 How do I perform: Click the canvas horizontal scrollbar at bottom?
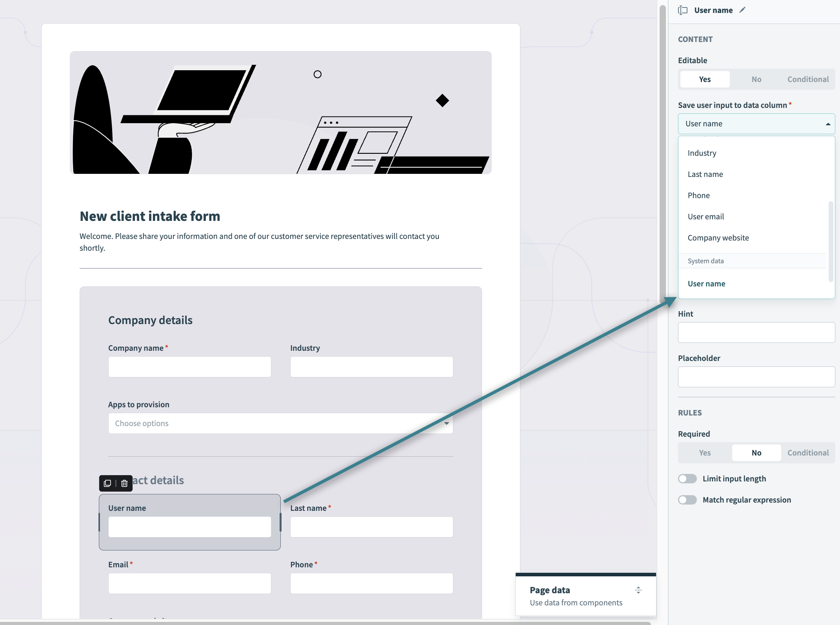tap(325, 623)
